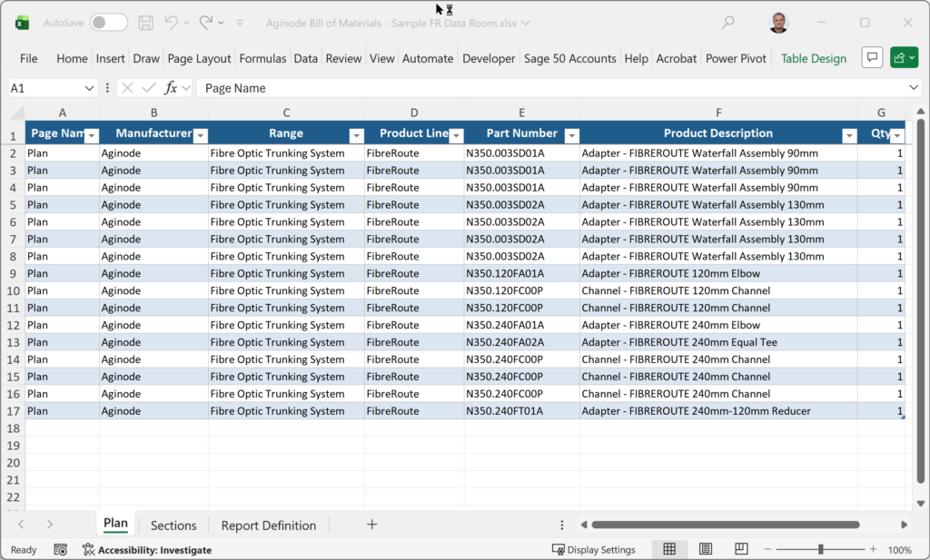Open the Page Name column filter dropdown

click(x=92, y=136)
